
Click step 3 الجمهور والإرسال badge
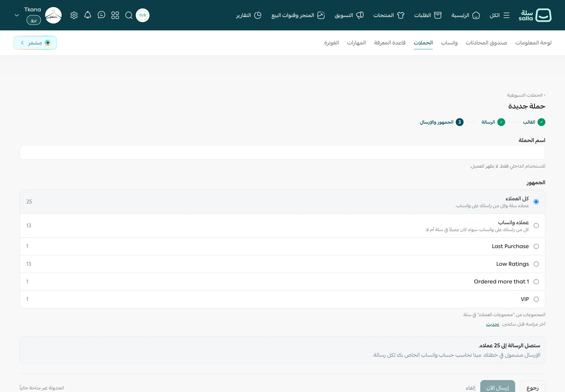pos(459,122)
